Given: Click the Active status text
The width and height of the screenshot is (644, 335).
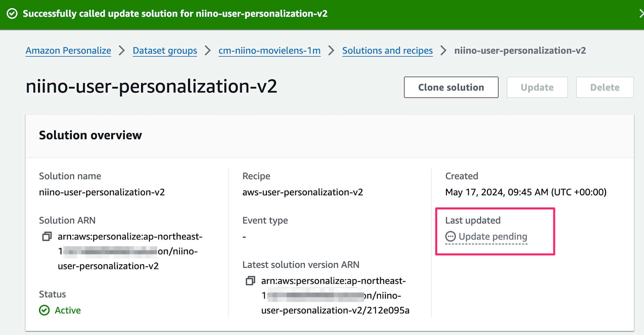Looking at the screenshot, I should click(x=68, y=310).
